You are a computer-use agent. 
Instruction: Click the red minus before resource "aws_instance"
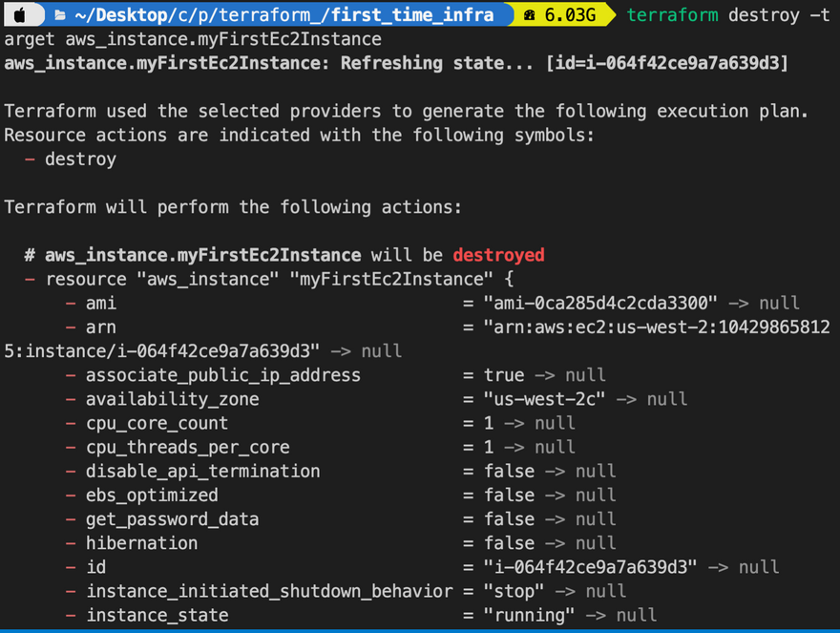(x=31, y=280)
